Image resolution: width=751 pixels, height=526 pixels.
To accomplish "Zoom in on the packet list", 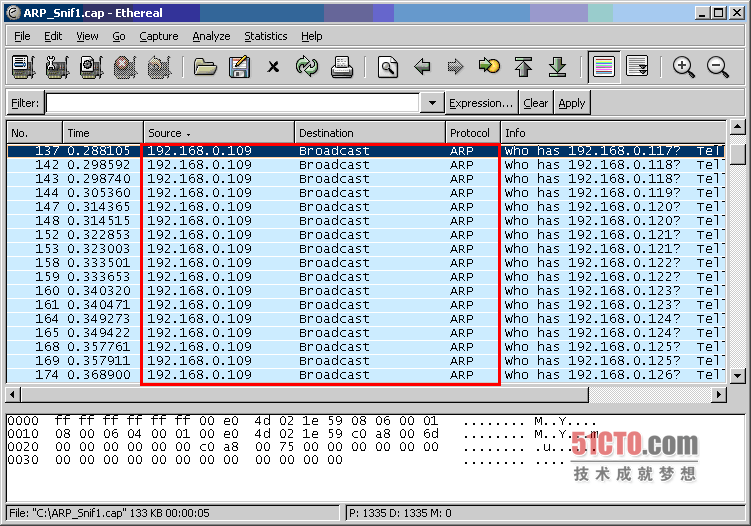I will (x=684, y=67).
